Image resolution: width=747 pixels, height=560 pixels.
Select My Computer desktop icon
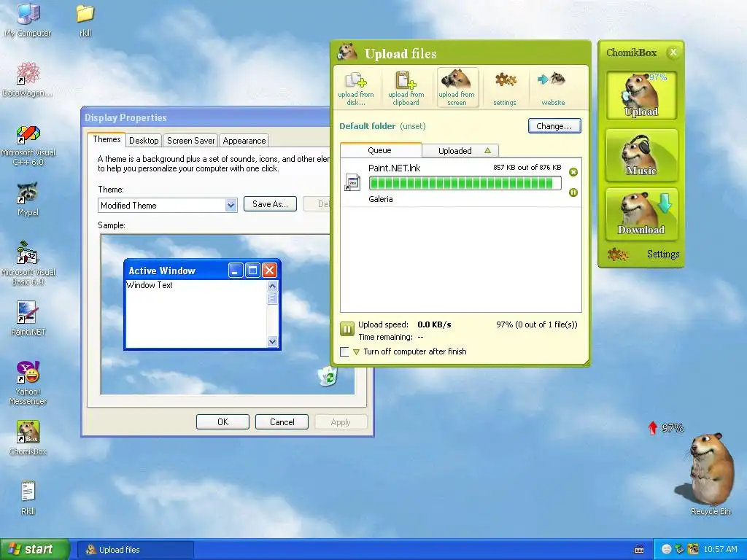point(28,20)
